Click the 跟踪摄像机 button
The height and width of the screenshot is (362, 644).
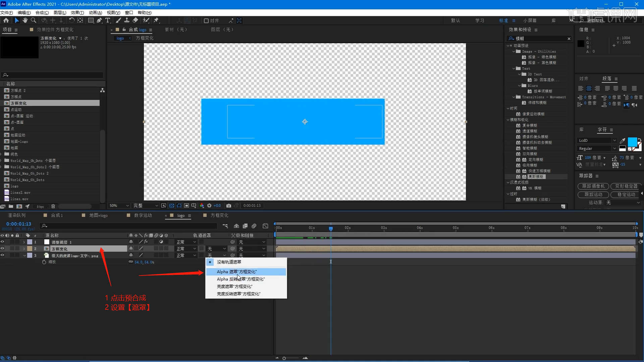pos(593,186)
